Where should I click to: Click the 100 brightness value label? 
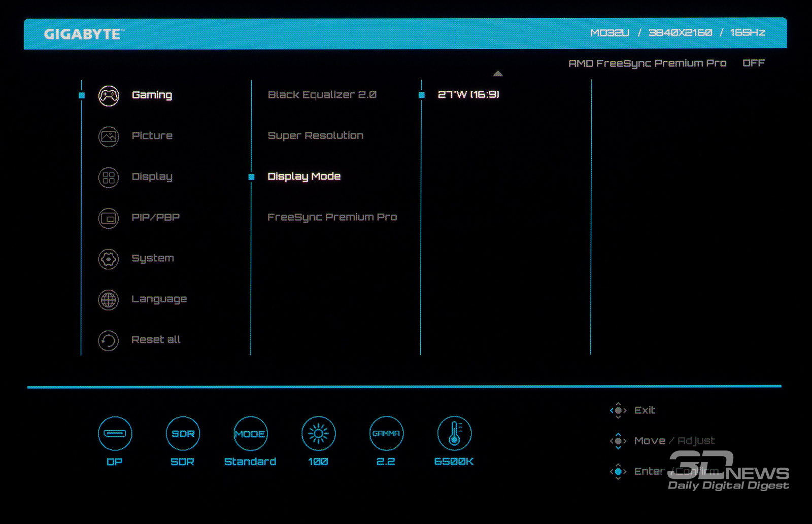pyautogui.click(x=318, y=462)
